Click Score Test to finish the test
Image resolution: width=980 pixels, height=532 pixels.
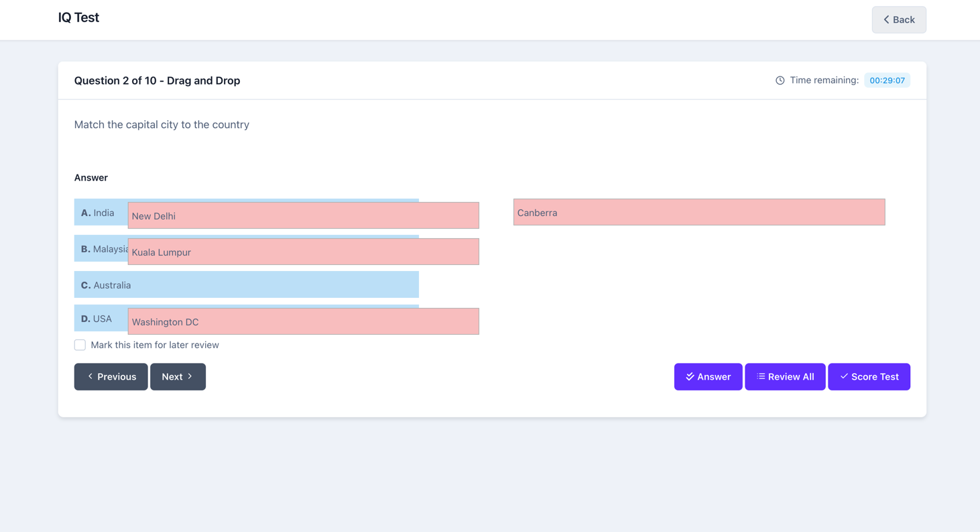click(x=869, y=376)
